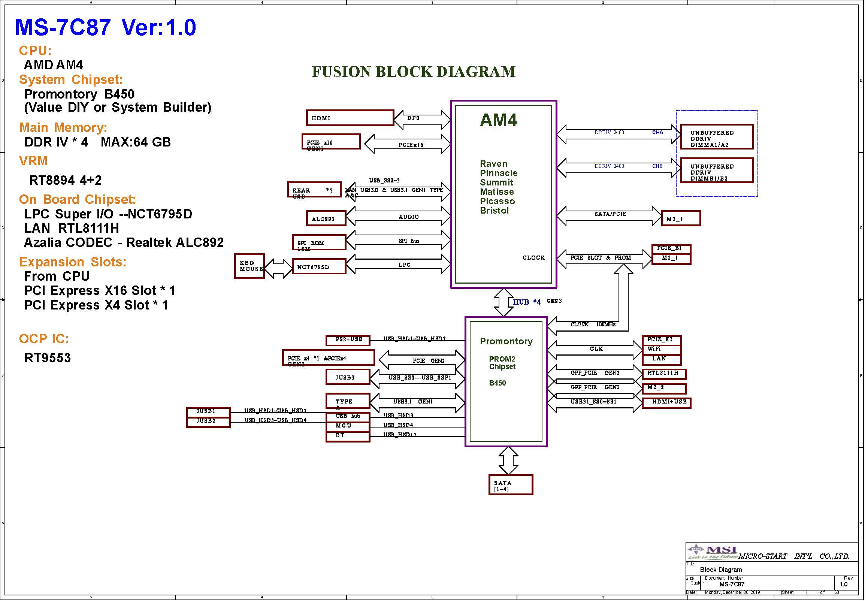Click the NCT6795D block in the diagram
This screenshot has width=868, height=601.
point(319,267)
